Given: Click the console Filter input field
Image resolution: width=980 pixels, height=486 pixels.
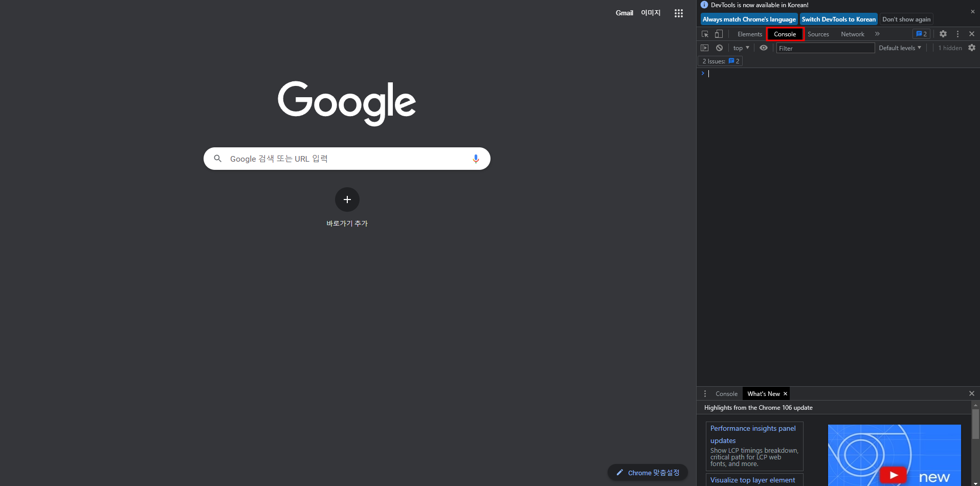Looking at the screenshot, I should coord(825,48).
